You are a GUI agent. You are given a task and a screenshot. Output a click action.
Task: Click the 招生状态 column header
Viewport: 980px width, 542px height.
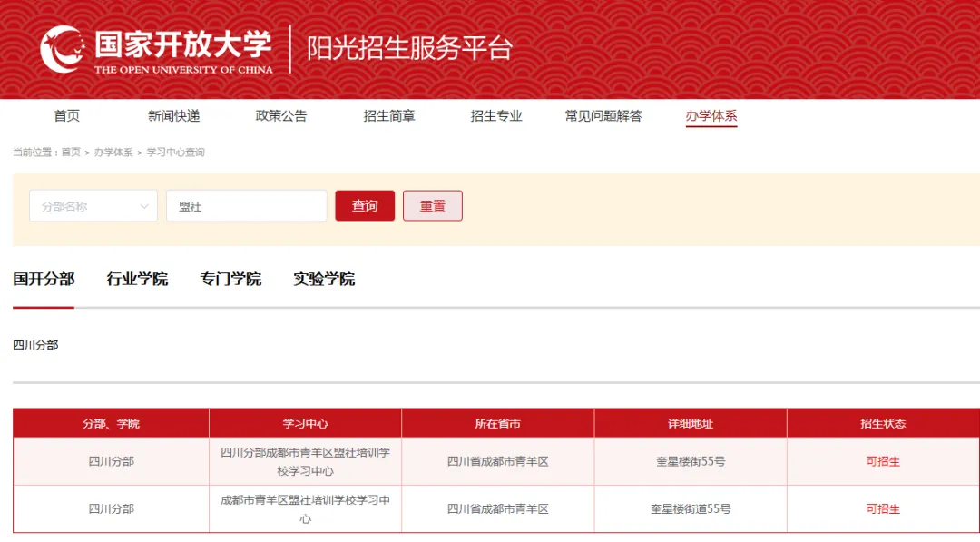[x=883, y=423]
